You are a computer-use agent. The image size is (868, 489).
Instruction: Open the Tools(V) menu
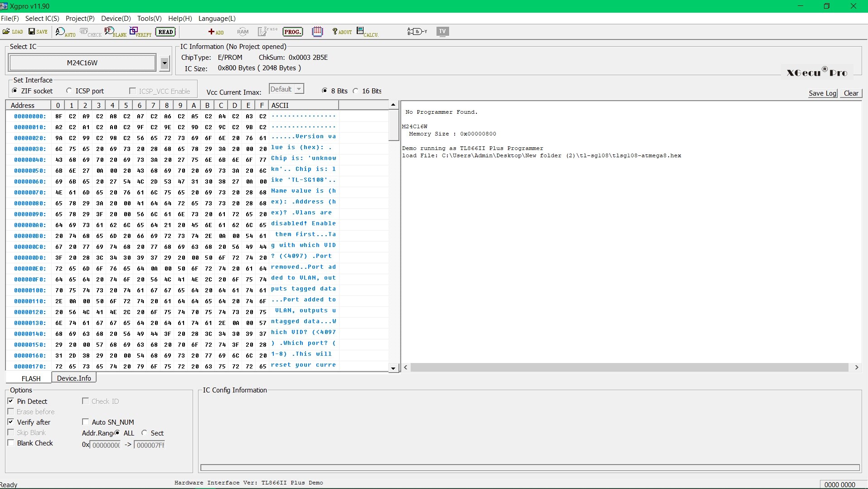[150, 19]
